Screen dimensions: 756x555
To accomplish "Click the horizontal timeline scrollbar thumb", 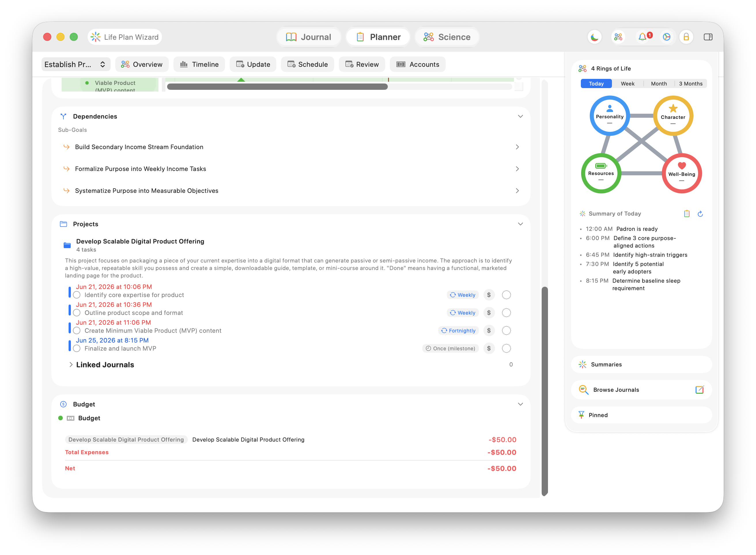I will 277,87.
